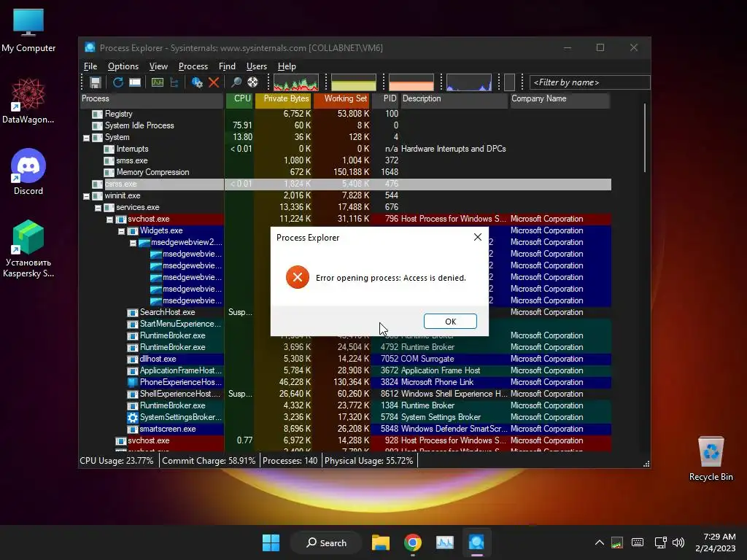The width and height of the screenshot is (747, 560).
Task: Click the red X Kill Process icon
Action: pos(214,82)
